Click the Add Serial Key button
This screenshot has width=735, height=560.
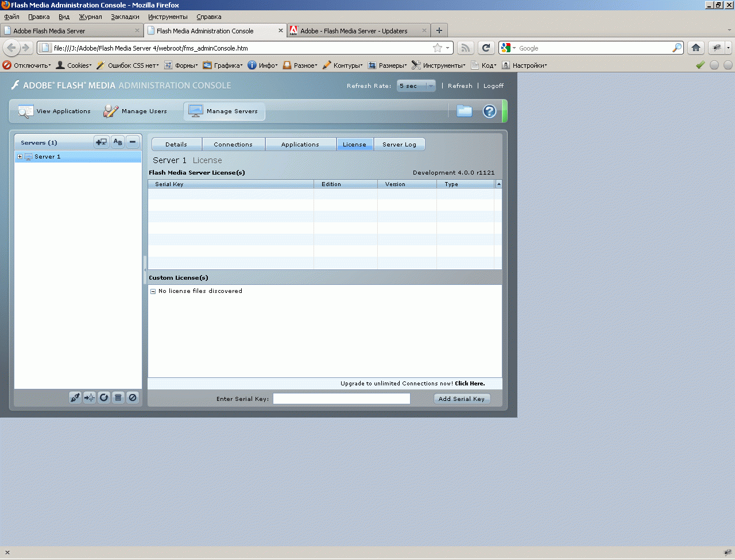pyautogui.click(x=462, y=399)
